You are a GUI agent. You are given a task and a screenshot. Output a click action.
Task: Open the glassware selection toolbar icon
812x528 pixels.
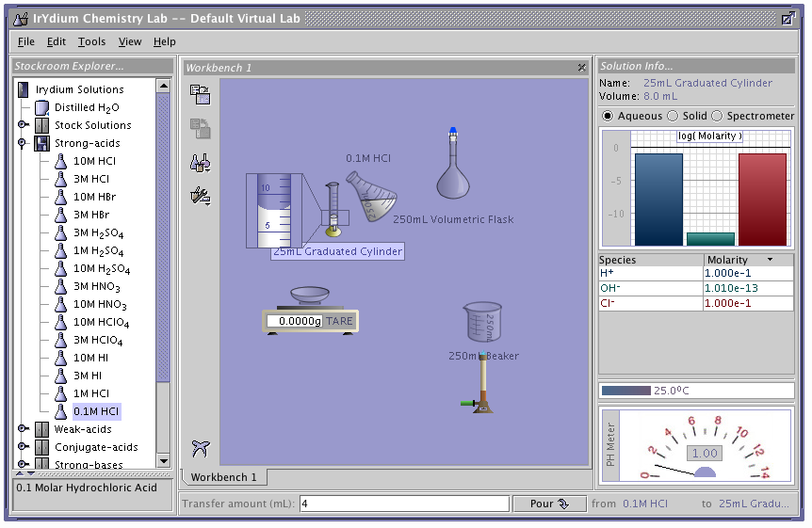pyautogui.click(x=200, y=163)
